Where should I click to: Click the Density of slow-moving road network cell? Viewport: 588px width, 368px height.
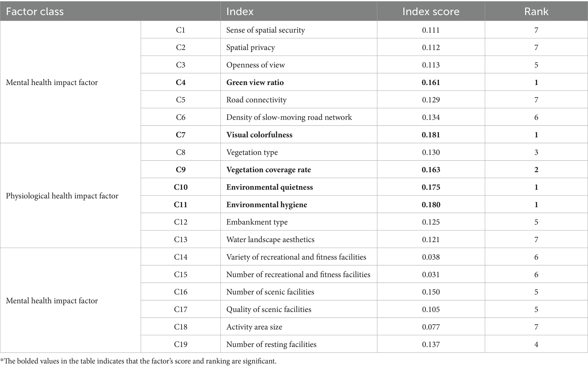coord(289,117)
